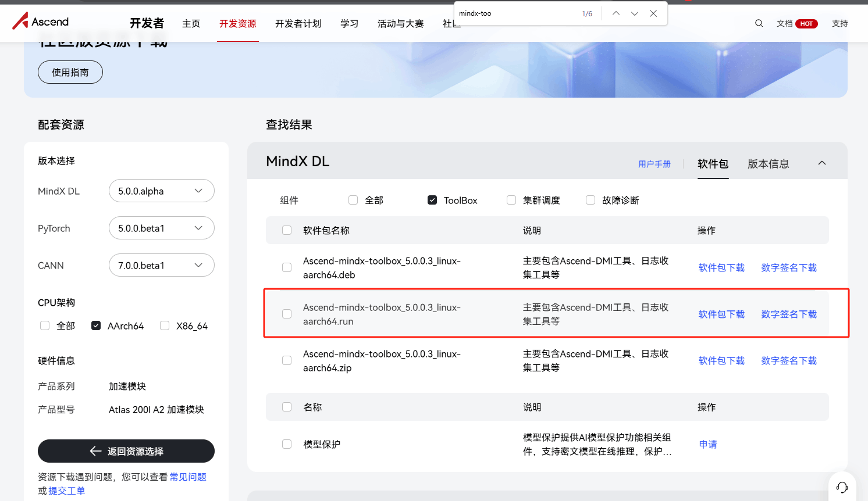The height and width of the screenshot is (501, 868).
Task: Select all packages via 软件包名称 header checkbox
Action: pyautogui.click(x=287, y=230)
